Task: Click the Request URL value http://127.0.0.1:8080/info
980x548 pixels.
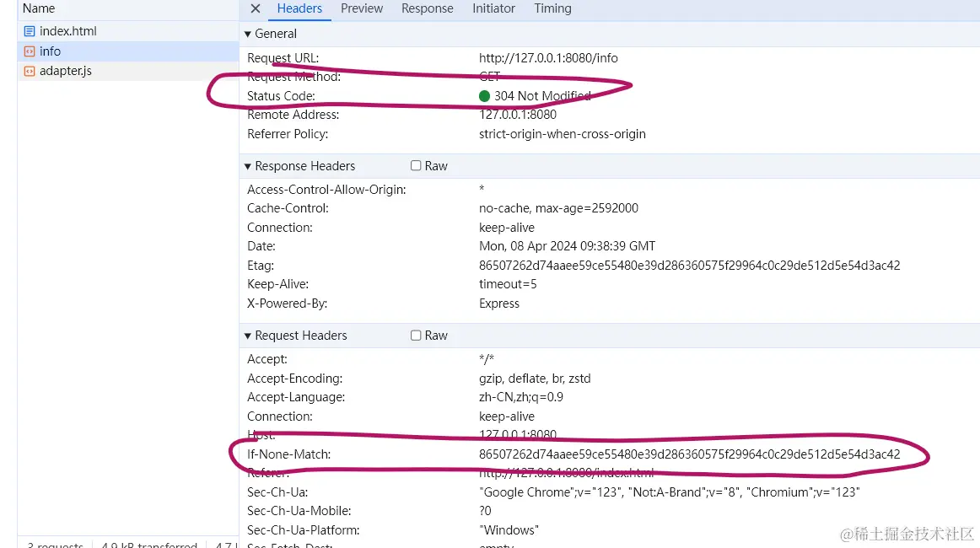Action: 548,58
